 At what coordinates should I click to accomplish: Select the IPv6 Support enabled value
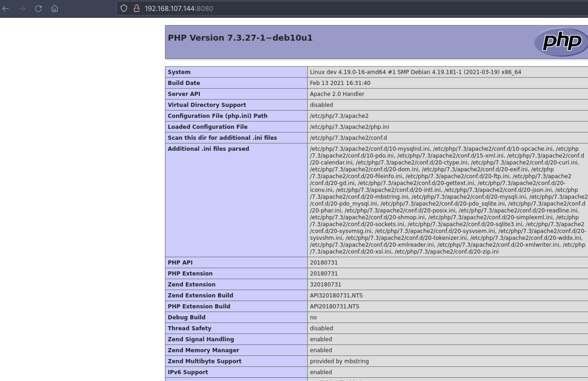tap(321, 372)
